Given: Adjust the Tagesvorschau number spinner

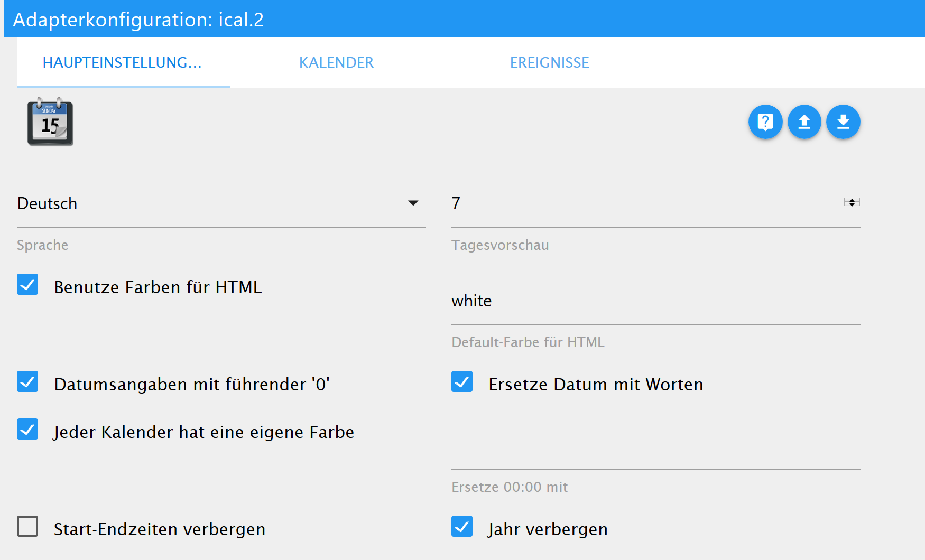Looking at the screenshot, I should (852, 202).
